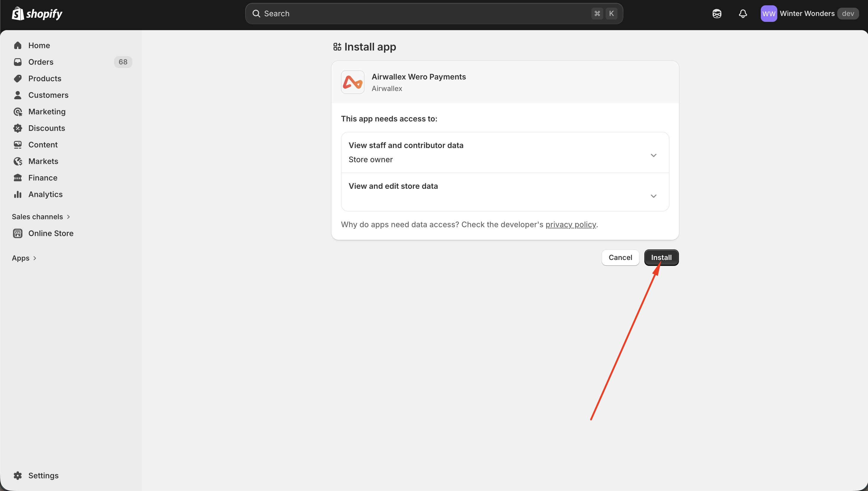Click the Orders count badge 68
Screen dimensions: 868x491
(123, 62)
